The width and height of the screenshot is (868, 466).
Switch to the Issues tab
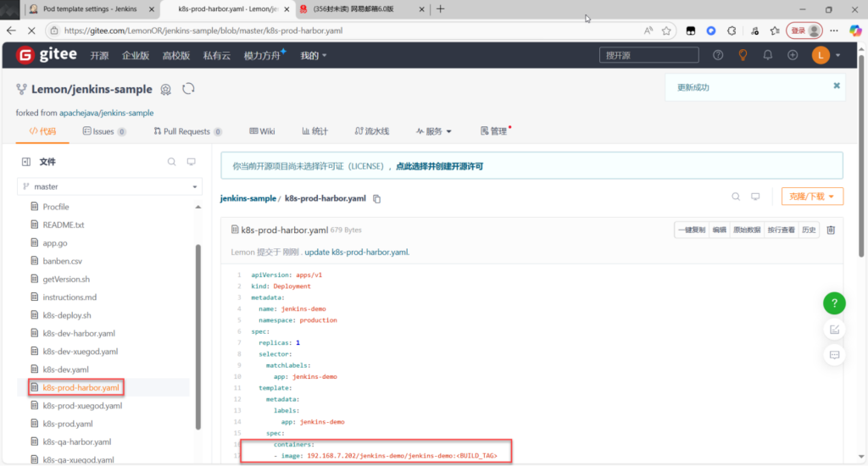point(103,131)
